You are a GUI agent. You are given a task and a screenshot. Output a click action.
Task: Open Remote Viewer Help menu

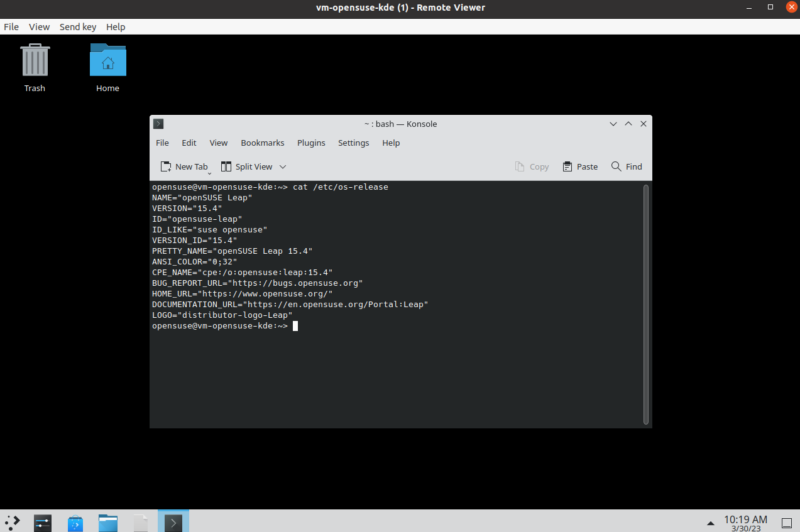pyautogui.click(x=115, y=27)
